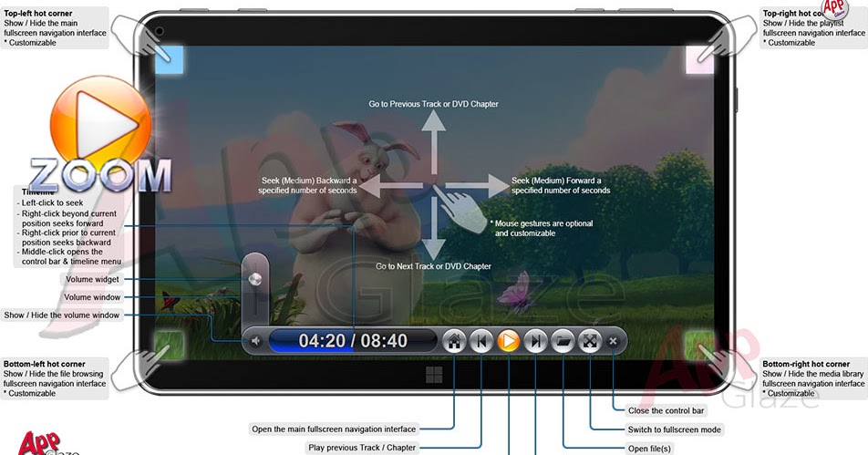The image size is (868, 455).
Task: Activate the bottom-left hot corner square
Action: point(169,346)
